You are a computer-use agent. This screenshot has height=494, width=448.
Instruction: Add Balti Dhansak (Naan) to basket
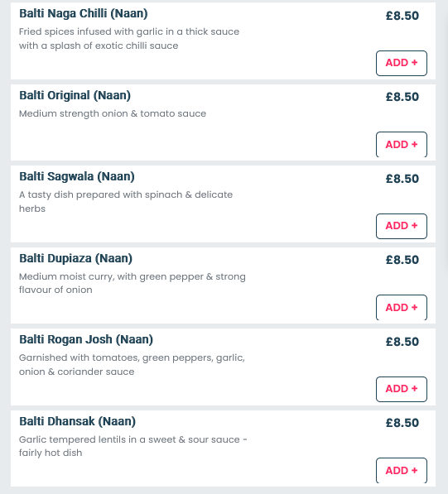(402, 470)
